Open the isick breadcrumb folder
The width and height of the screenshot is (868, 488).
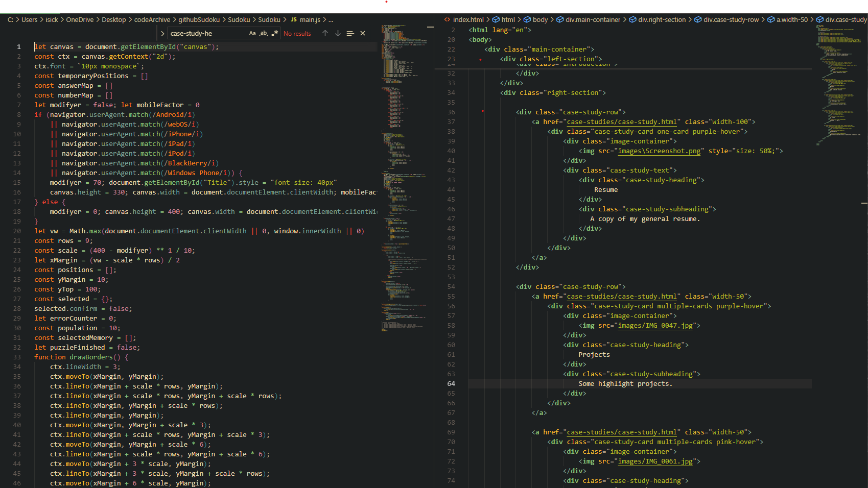coord(52,19)
